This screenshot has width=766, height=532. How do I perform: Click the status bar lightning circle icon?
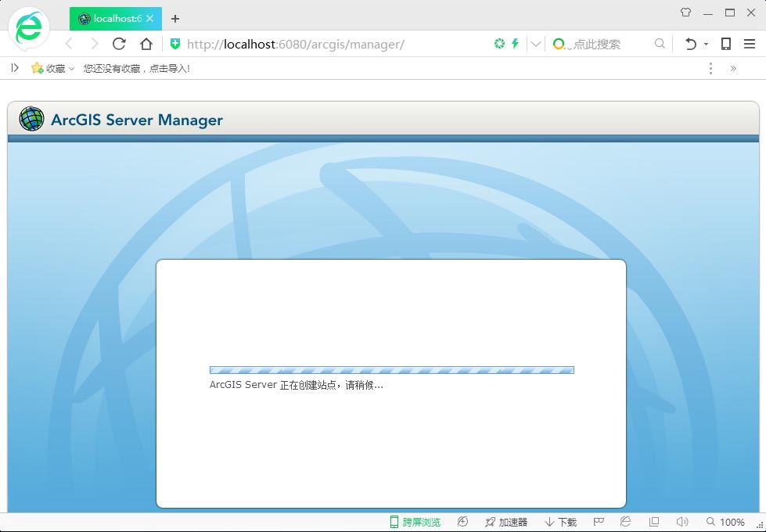462,522
